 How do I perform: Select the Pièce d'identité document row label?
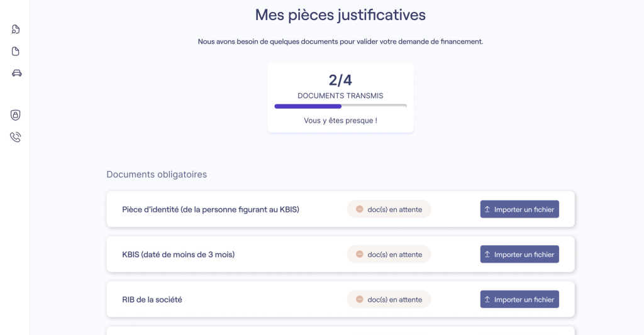point(210,209)
